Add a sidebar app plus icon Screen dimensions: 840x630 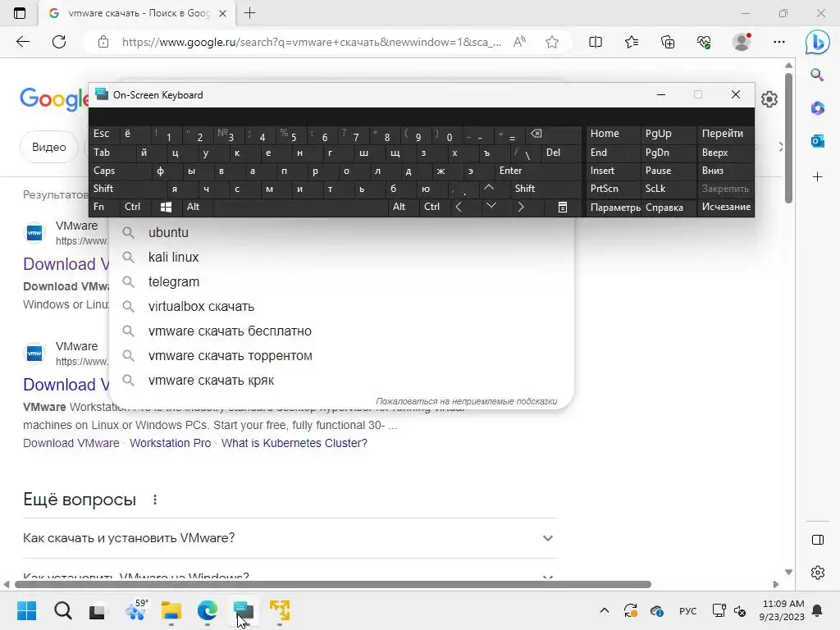(x=818, y=177)
